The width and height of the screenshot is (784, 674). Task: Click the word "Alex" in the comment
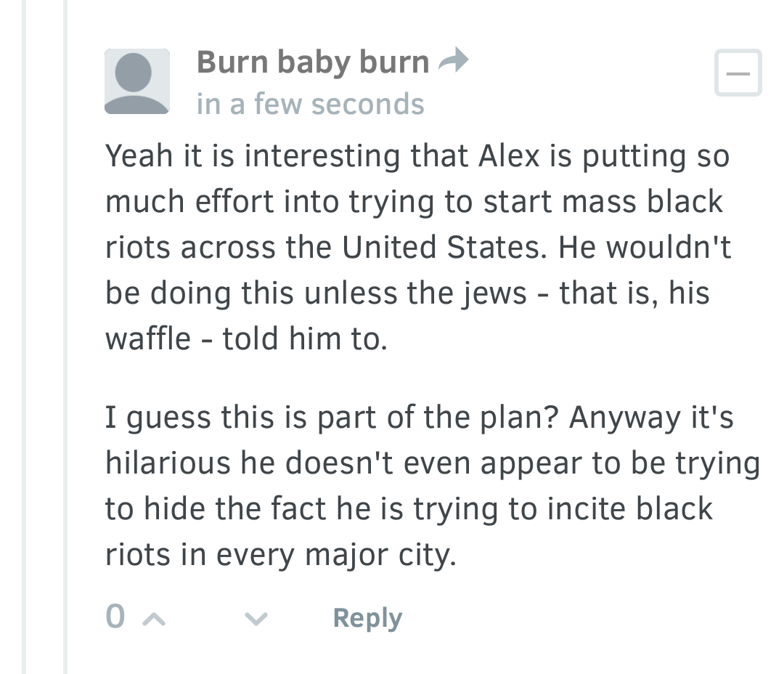[x=508, y=157]
